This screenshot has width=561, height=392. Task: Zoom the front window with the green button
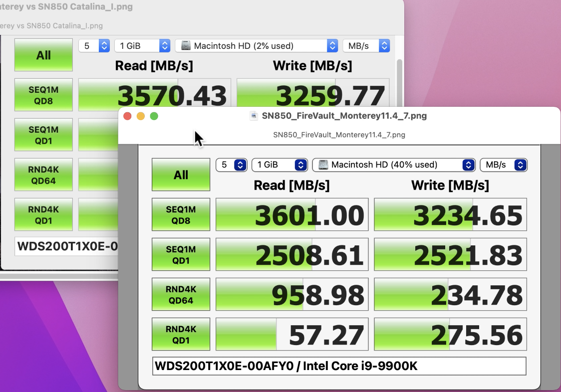click(x=154, y=116)
